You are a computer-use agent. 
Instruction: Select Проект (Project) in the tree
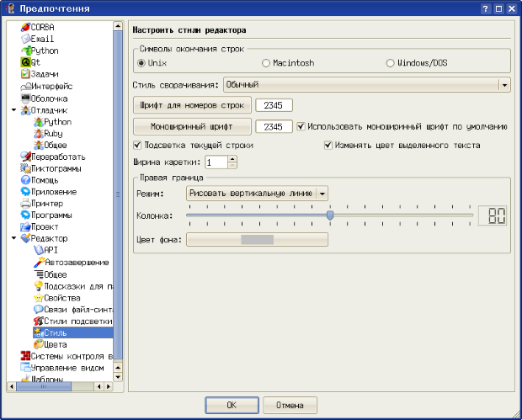pyautogui.click(x=45, y=227)
